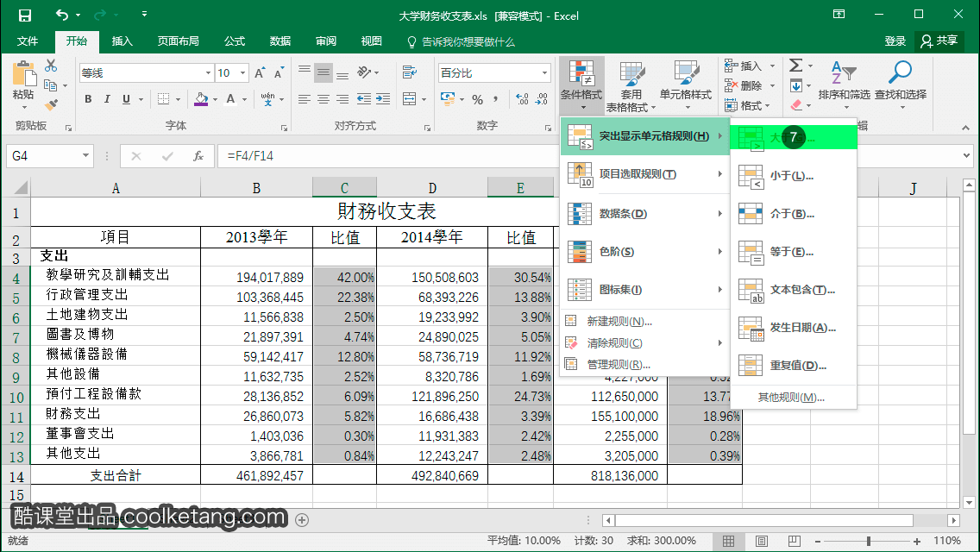
Task: Choose 重复值 highlight rule
Action: click(793, 366)
